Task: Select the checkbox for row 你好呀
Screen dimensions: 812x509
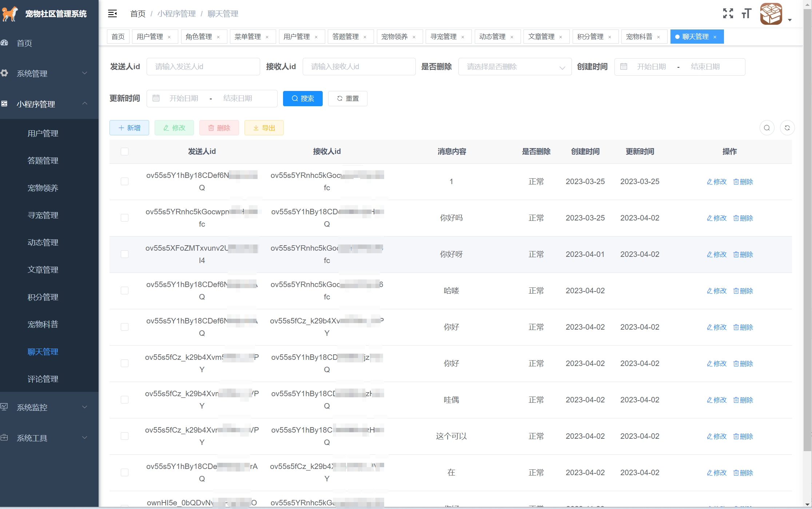Action: 124,254
